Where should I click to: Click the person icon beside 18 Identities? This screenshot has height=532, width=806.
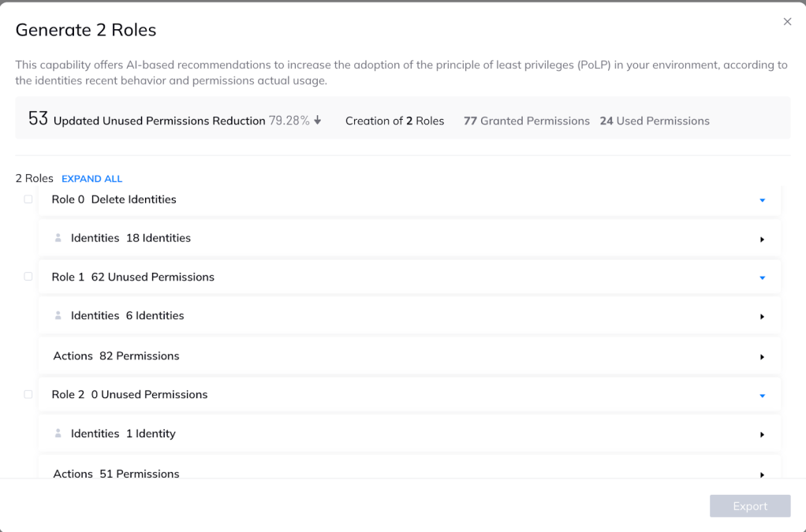coord(58,238)
